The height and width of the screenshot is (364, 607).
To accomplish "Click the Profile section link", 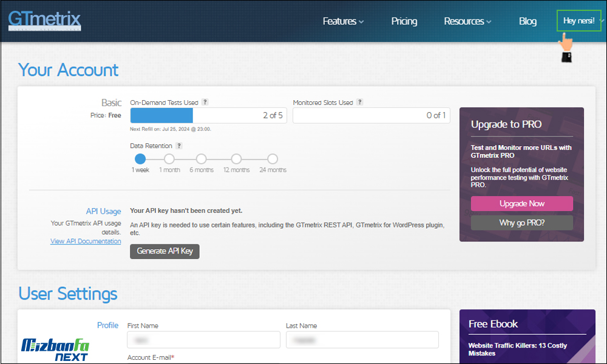I will coord(107,325).
